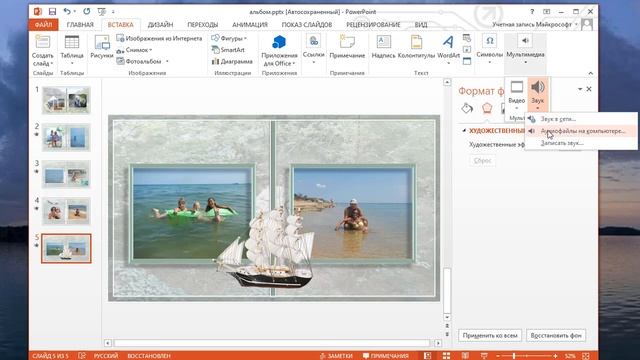Click SmartArt in Illustrations group
640x360 pixels.
pos(228,50)
